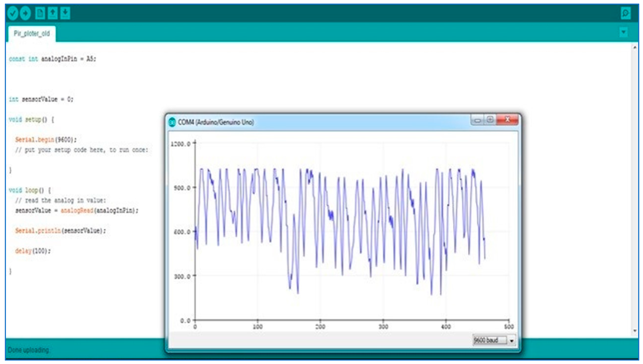Image resolution: width=643 pixels, height=364 pixels.
Task: Click the Arduino logo in the COM4 title bar
Action: coord(172,122)
